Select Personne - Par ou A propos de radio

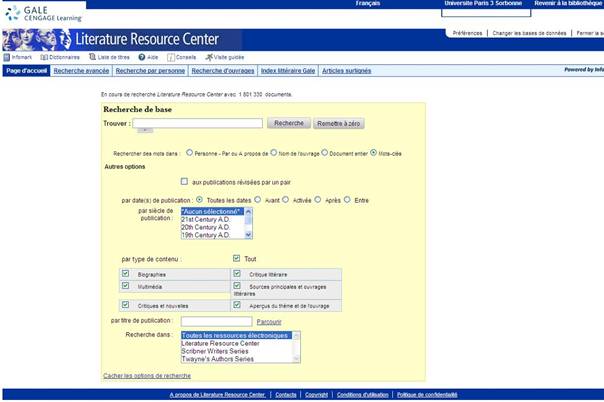point(189,153)
